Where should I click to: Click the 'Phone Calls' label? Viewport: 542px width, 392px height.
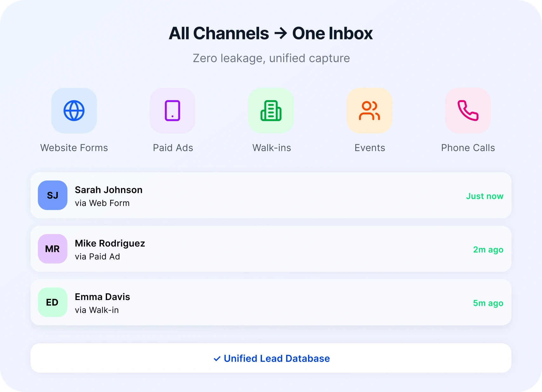point(468,148)
